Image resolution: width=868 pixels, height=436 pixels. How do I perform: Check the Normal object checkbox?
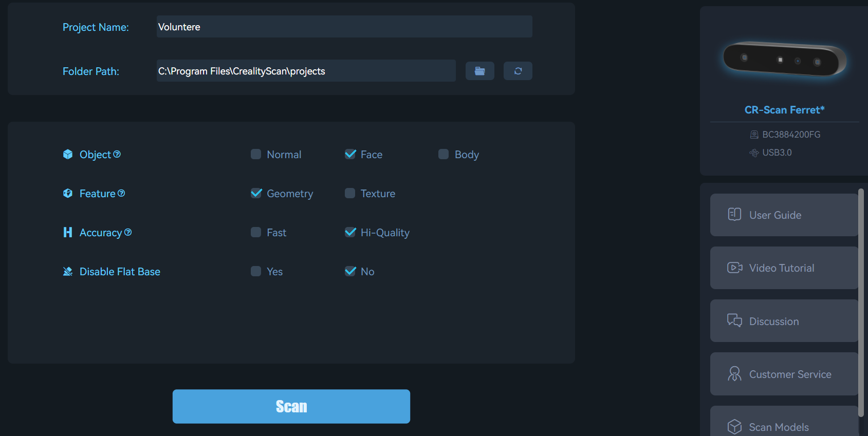pos(256,154)
